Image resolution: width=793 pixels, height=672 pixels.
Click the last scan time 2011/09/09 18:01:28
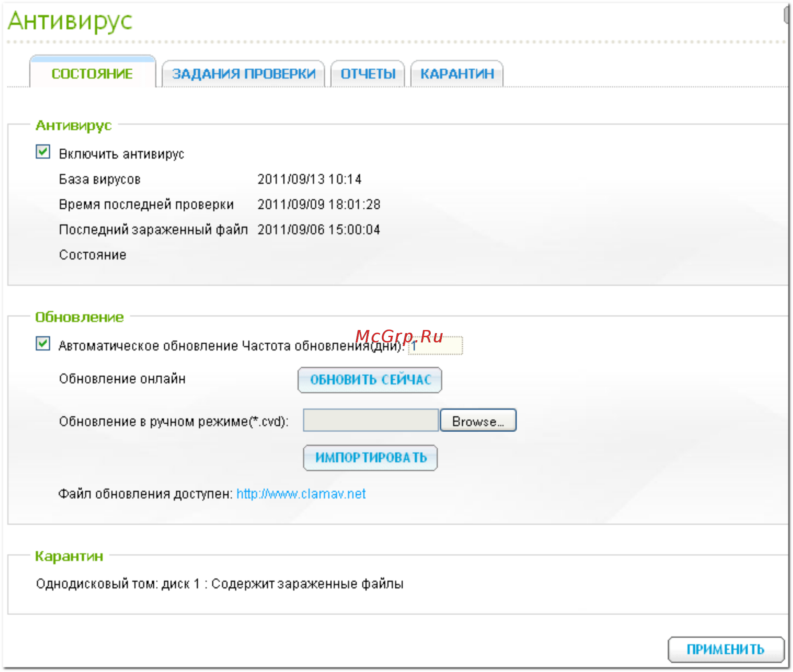pos(319,205)
